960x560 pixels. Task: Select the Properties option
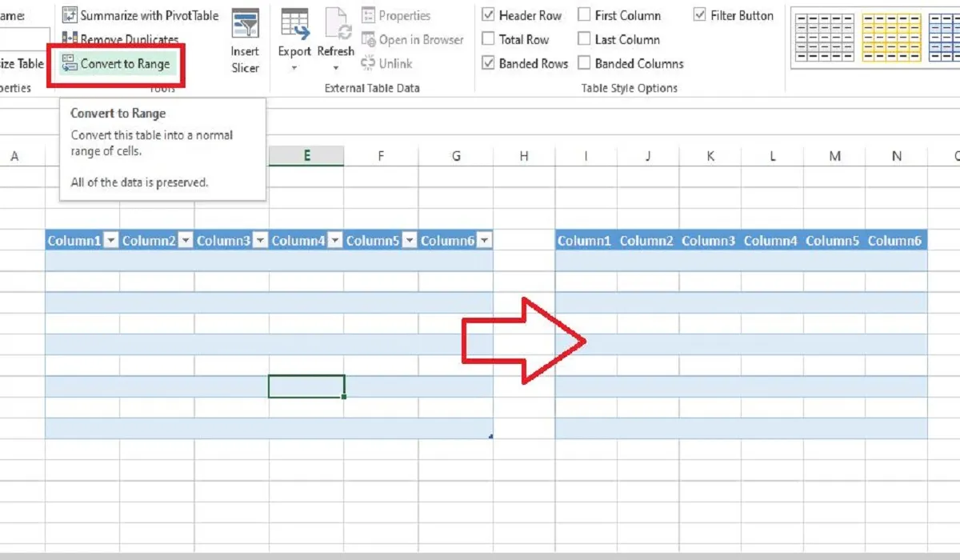pos(398,15)
